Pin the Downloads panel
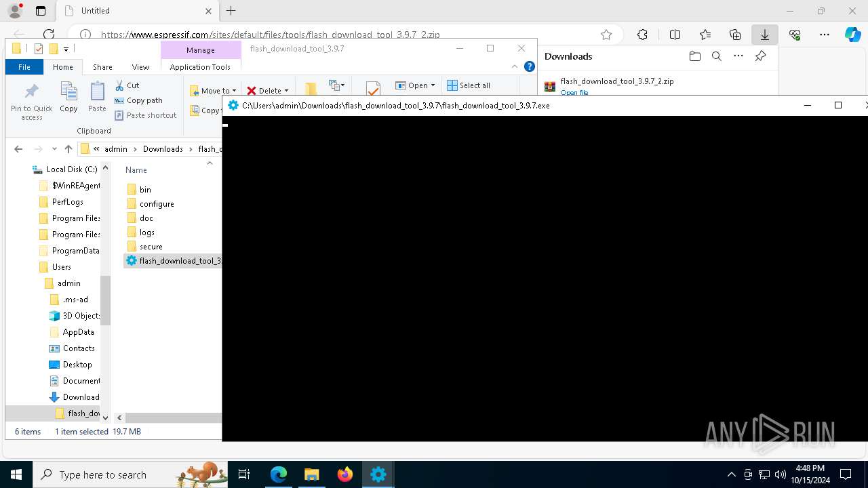 coord(760,56)
